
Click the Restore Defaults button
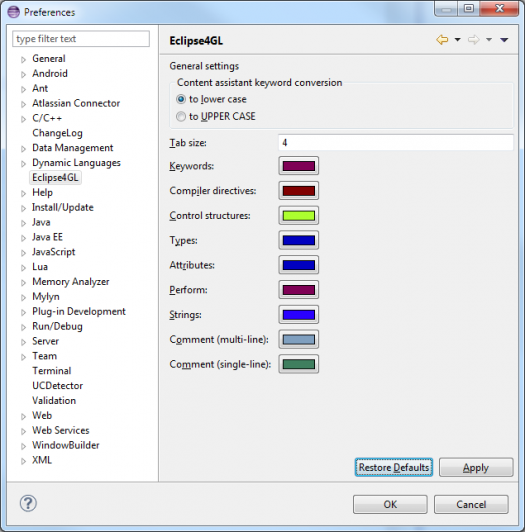[394, 467]
